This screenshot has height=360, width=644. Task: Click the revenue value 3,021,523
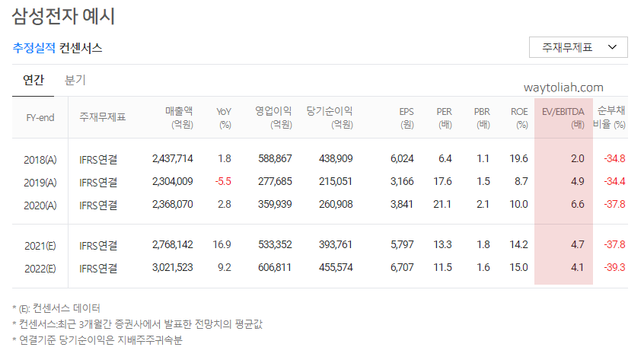tap(173, 267)
